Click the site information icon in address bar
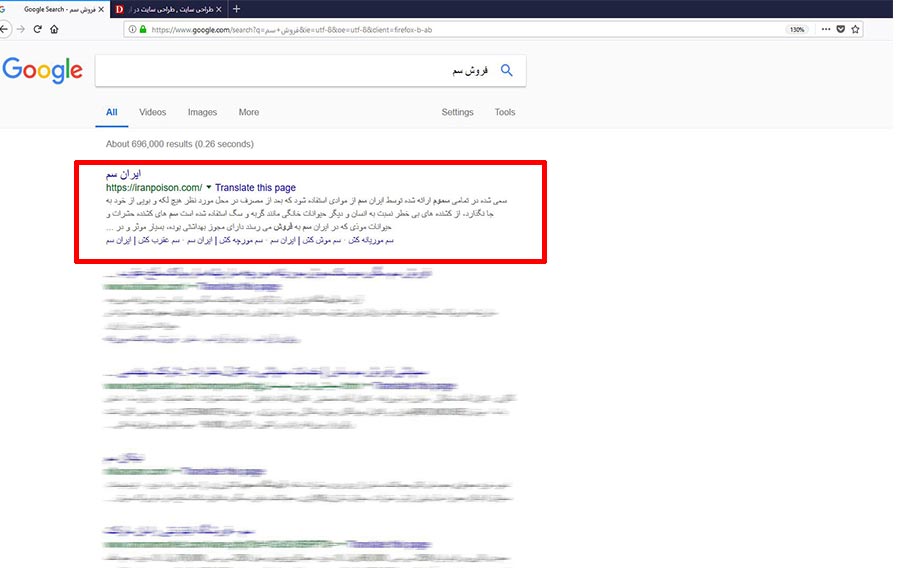 (x=132, y=29)
